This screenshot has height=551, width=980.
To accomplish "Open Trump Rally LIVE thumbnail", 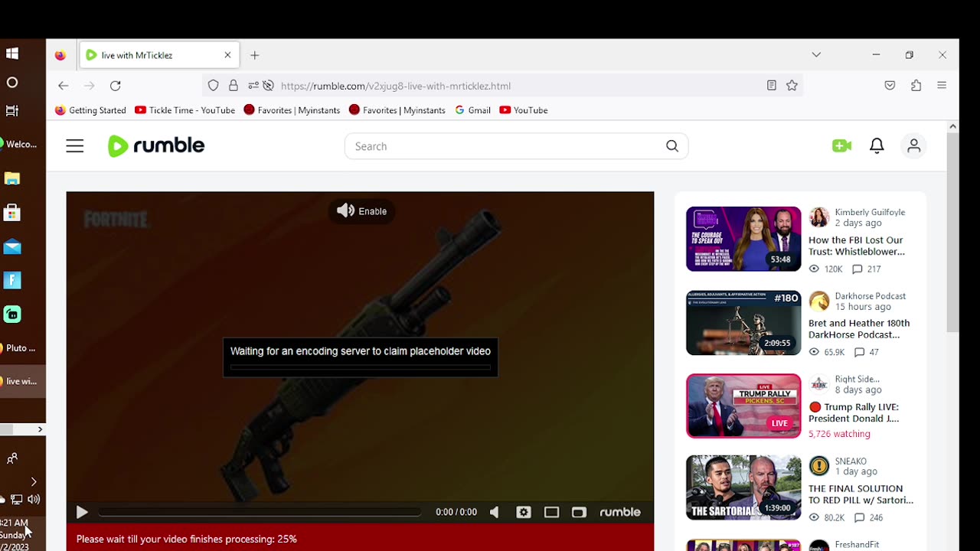I will [x=743, y=406].
